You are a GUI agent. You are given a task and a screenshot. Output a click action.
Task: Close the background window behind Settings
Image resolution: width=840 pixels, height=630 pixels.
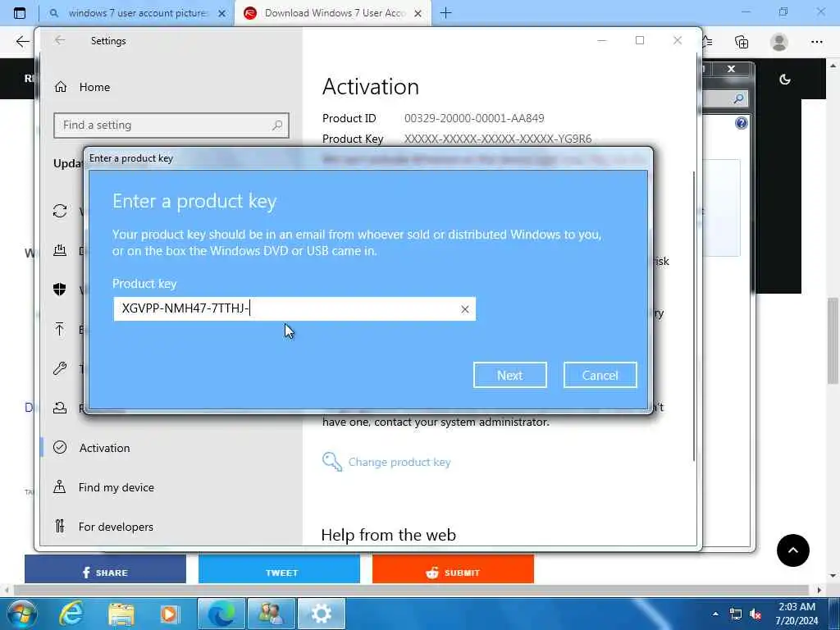[731, 69]
